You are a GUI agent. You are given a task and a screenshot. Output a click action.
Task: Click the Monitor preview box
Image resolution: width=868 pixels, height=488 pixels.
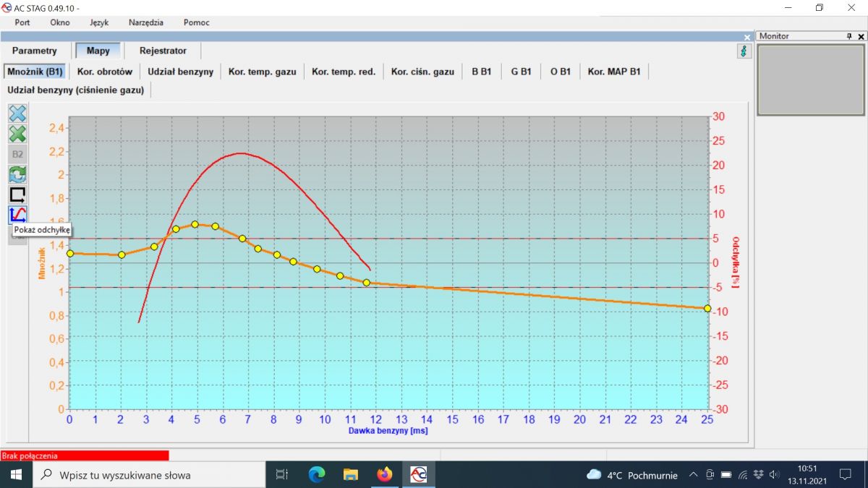(811, 79)
